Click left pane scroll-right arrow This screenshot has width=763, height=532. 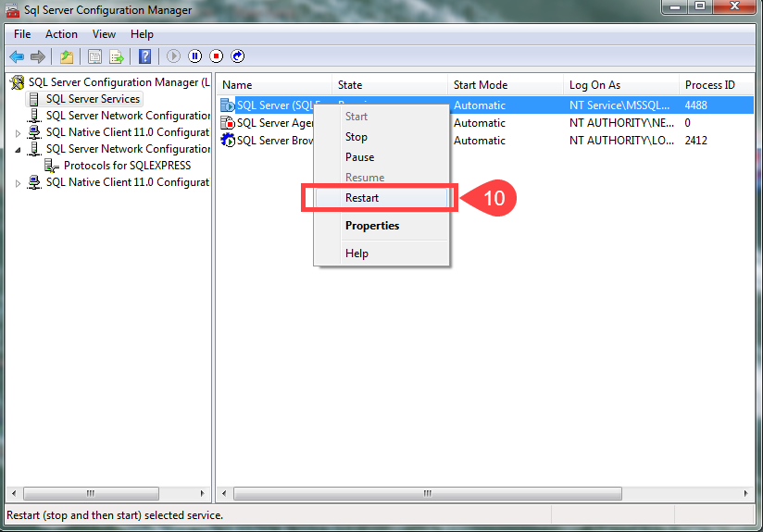[203, 493]
